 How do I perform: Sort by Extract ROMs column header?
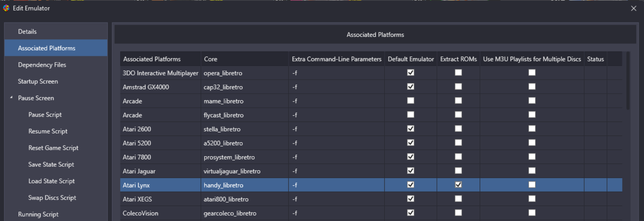point(458,59)
